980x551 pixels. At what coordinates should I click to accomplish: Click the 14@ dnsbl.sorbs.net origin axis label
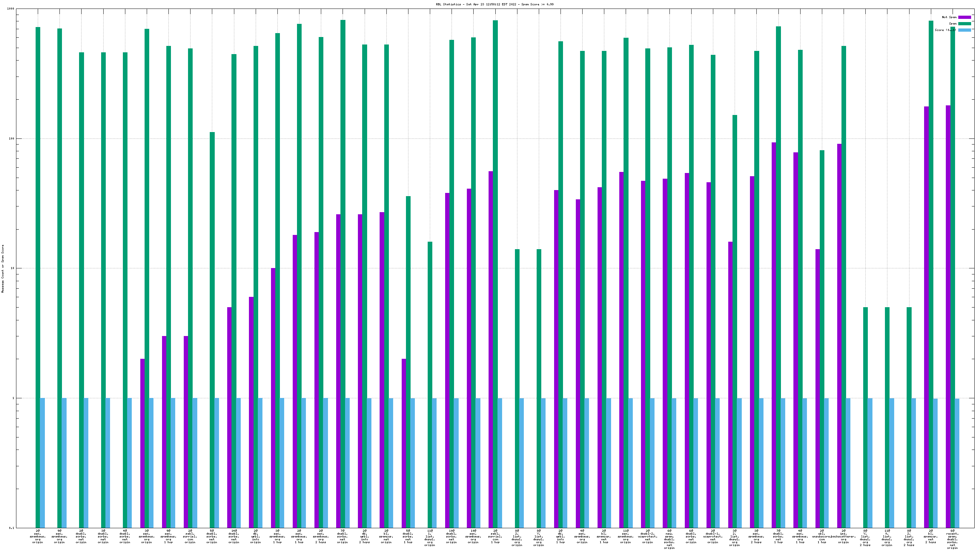pos(234,536)
